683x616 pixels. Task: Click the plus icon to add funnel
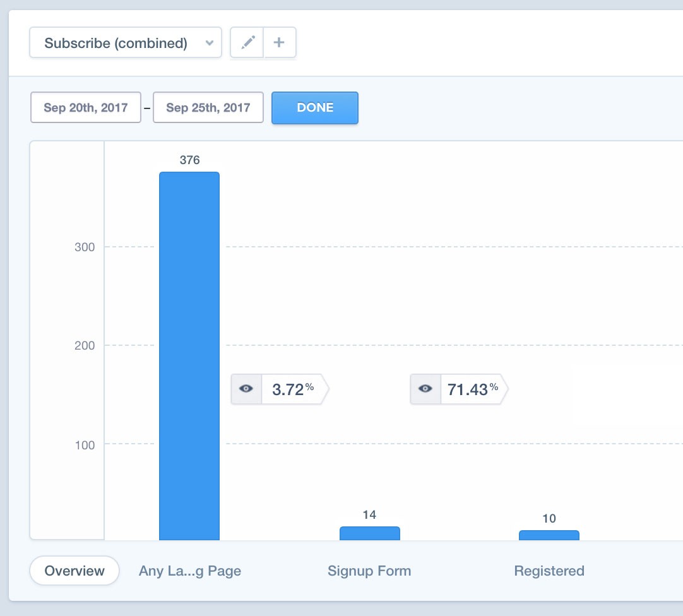[279, 43]
